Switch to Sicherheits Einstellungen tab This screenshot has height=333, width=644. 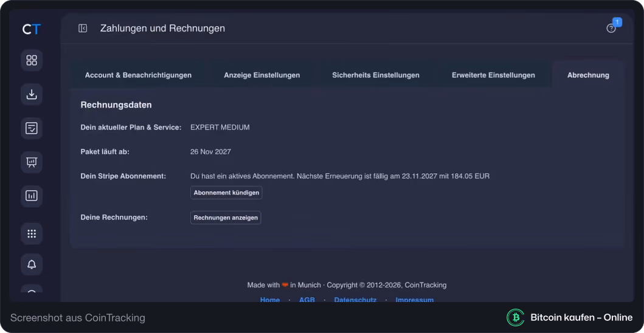click(376, 75)
